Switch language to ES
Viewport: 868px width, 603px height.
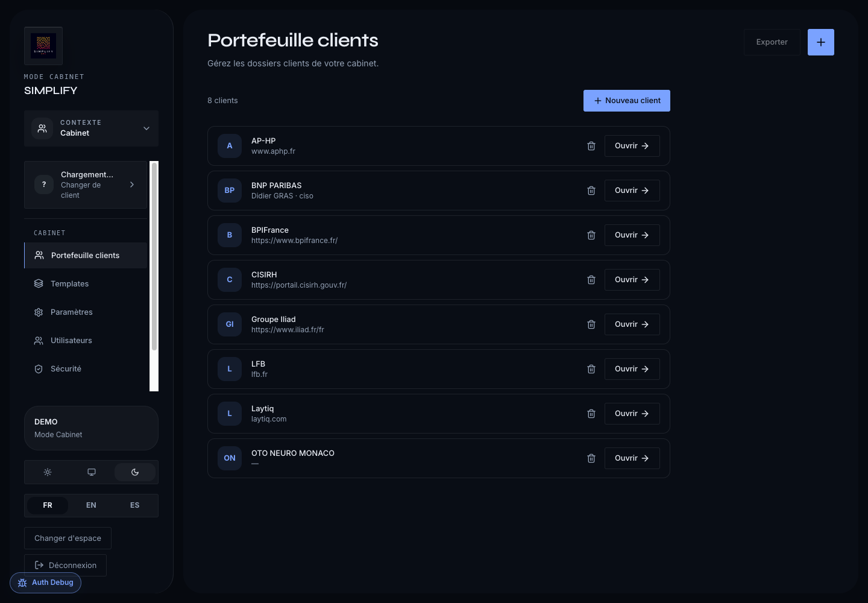click(x=134, y=505)
